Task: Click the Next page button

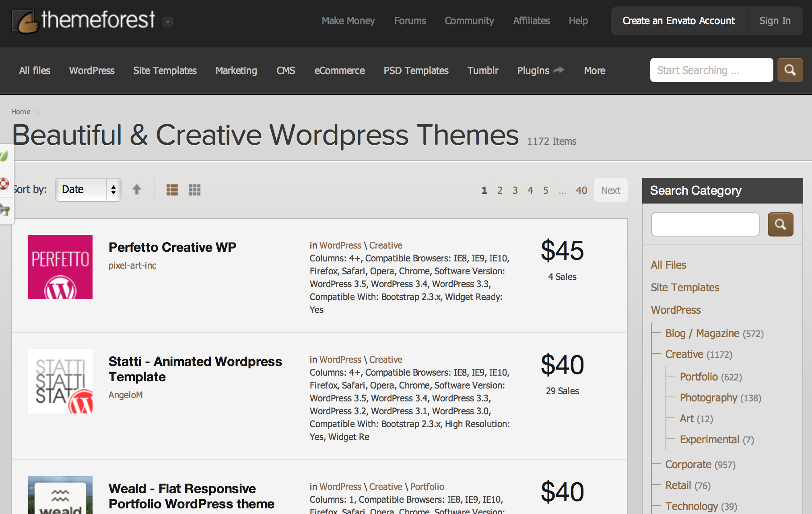Action: [x=610, y=190]
